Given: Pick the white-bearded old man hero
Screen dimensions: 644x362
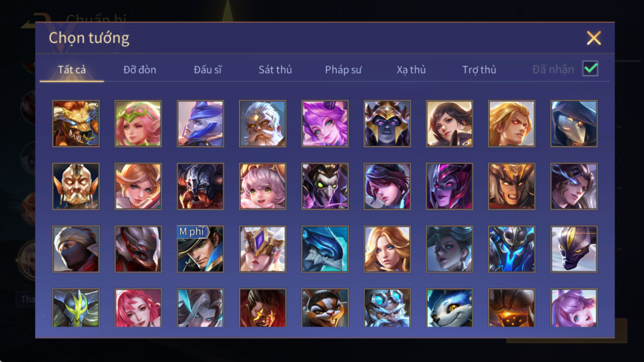Looking at the screenshot, I should tap(262, 123).
